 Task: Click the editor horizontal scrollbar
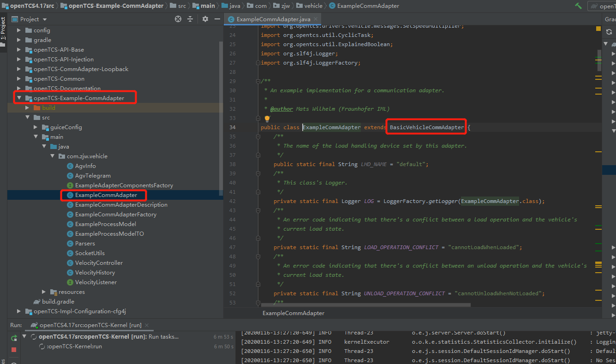(365, 305)
